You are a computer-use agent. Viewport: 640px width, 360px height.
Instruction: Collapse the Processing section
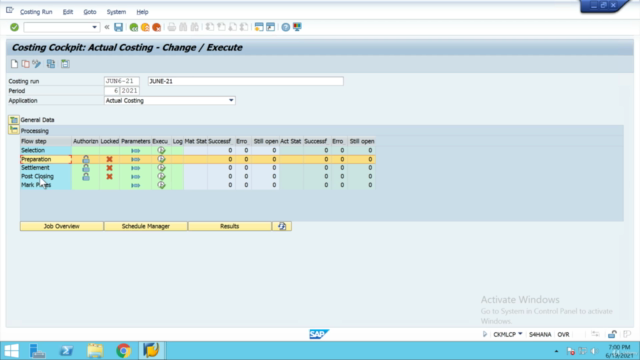(x=13, y=130)
